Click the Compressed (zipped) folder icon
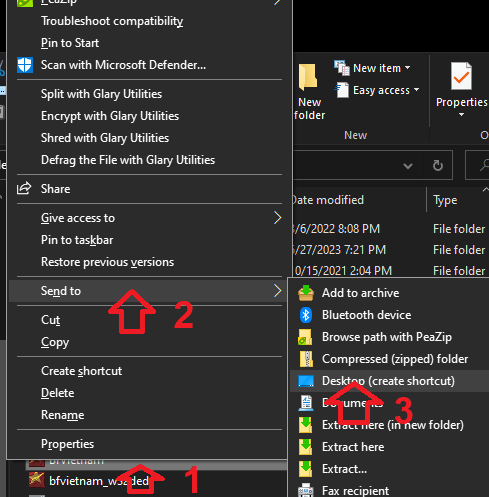 click(x=306, y=359)
